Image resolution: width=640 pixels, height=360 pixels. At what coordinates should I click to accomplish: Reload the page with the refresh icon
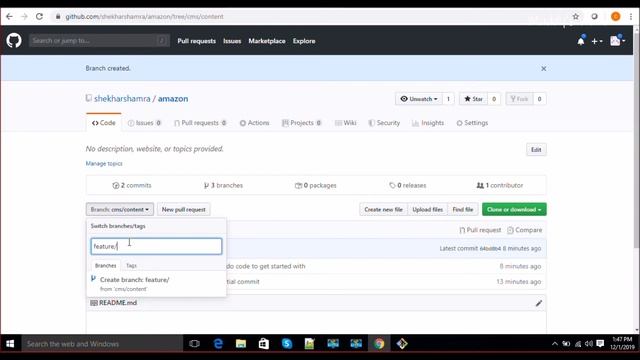coord(39,17)
